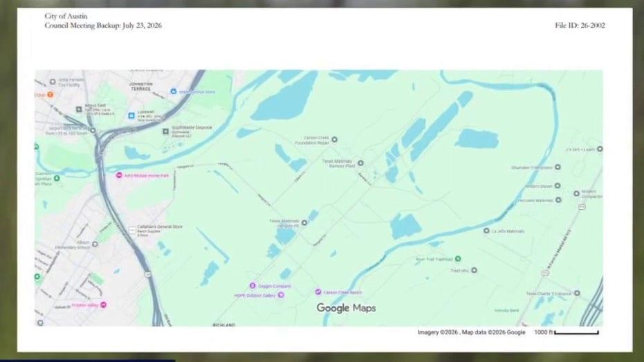The width and height of the screenshot is (644, 362).
Task: Select the Modern Compactor pin
Action: [577, 193]
